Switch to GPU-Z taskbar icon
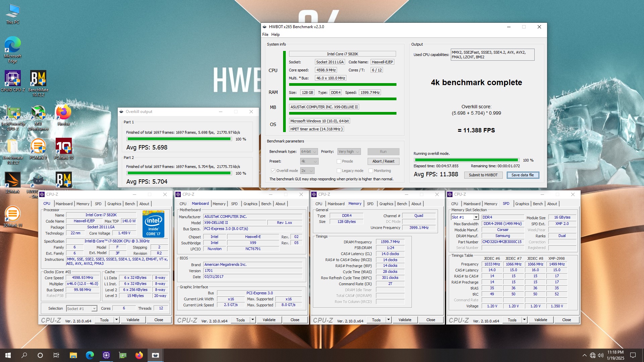Image resolution: width=644 pixels, height=362 pixels. (x=122, y=355)
